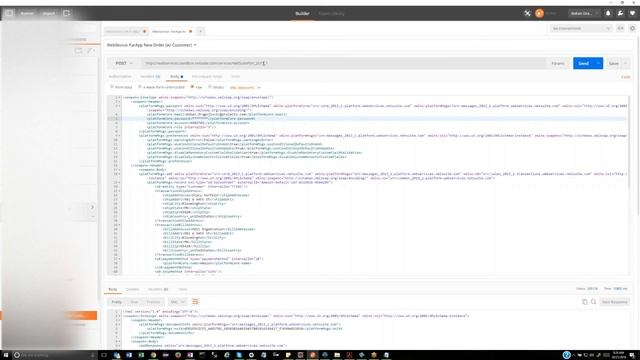Toggle the sidebar panel icon in header
The width and height of the screenshot is (640, 360).
9,13
